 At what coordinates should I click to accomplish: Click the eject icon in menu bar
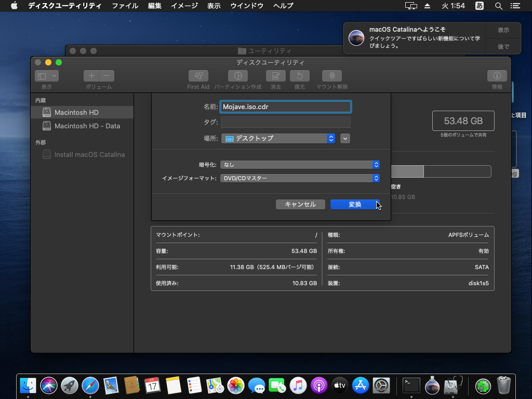tap(427, 6)
